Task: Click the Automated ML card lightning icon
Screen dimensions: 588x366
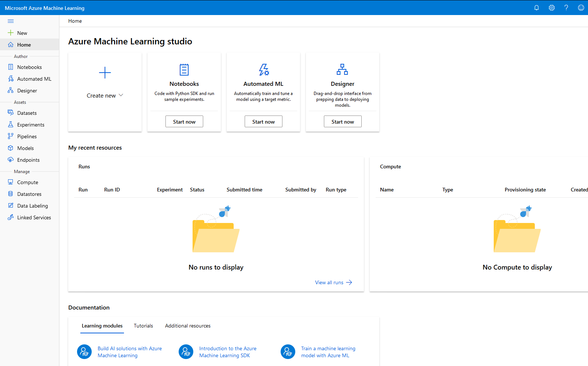Action: [x=264, y=70]
